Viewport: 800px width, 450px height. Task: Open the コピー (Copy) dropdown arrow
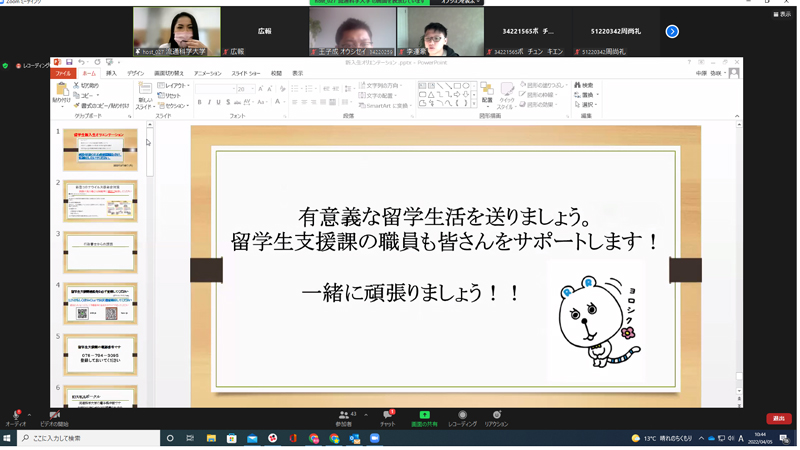tap(97, 95)
